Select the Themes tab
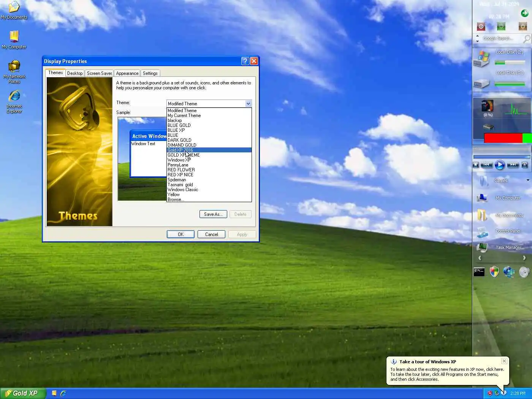The width and height of the screenshot is (532, 399). click(x=55, y=73)
